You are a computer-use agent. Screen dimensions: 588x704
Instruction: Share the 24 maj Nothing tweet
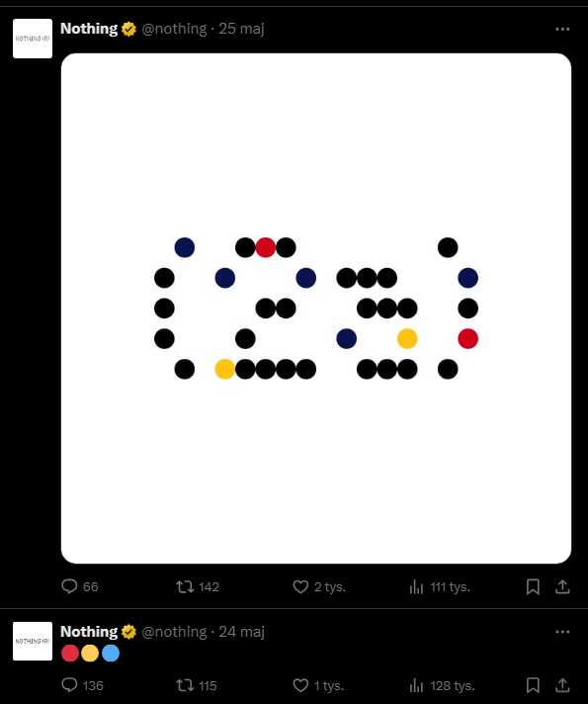562,685
